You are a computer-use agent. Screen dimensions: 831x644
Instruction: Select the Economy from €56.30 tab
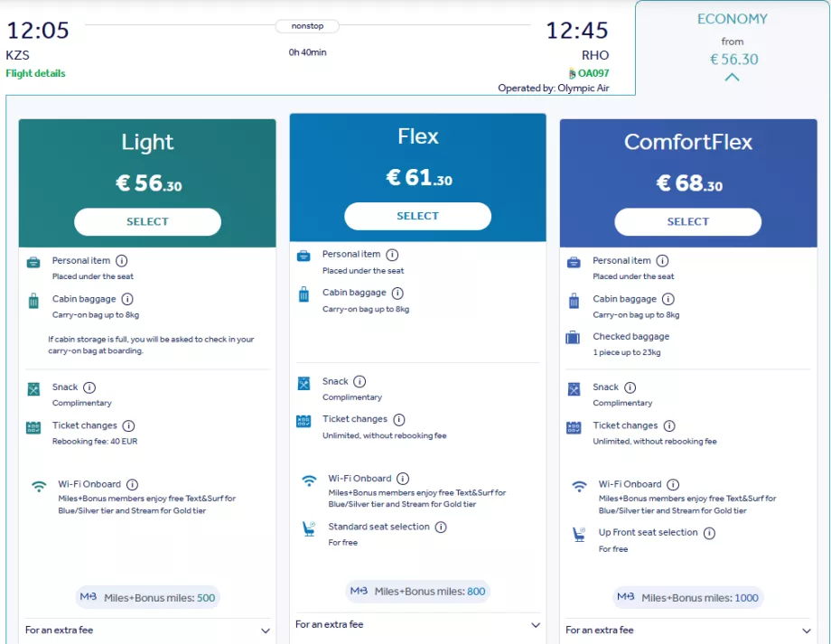[x=732, y=41]
